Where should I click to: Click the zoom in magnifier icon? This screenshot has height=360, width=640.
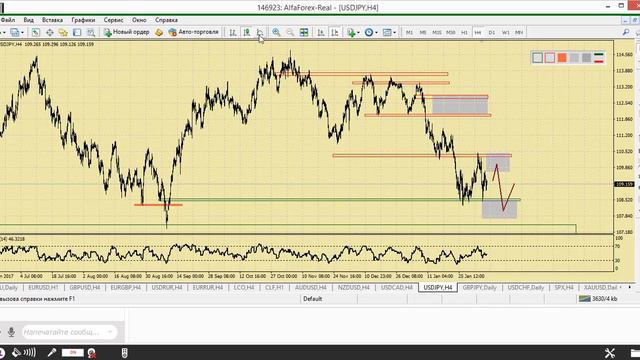pos(276,32)
